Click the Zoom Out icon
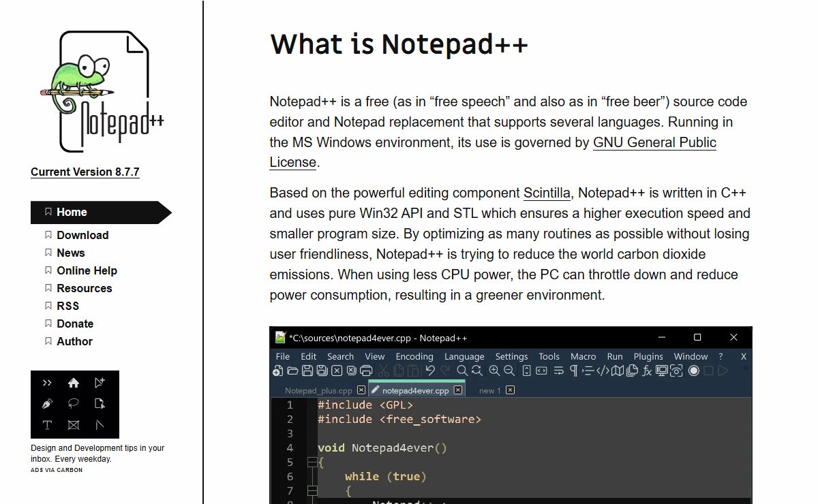Viewport: 818px width, 504px height. click(509, 371)
